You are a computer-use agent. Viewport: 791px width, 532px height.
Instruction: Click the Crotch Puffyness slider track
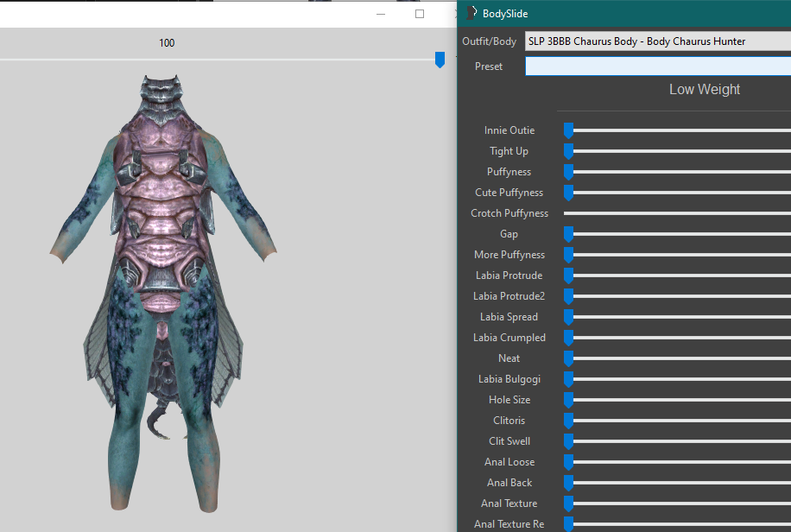pyautogui.click(x=677, y=213)
